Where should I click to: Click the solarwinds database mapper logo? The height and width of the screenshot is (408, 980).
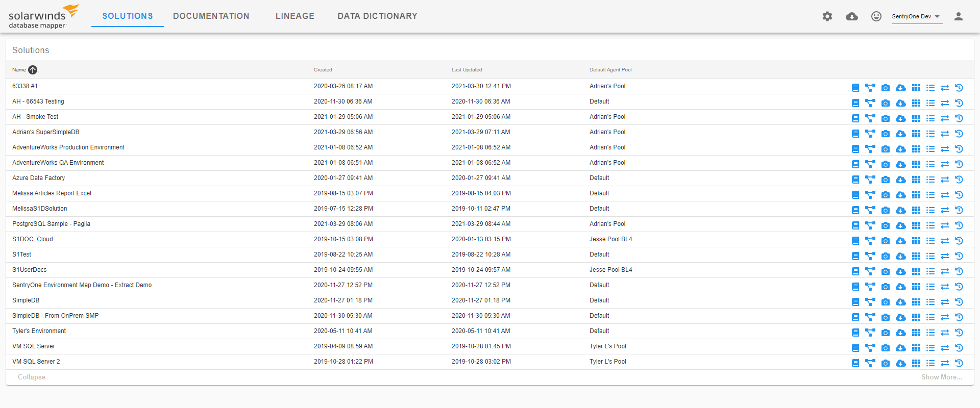pos(43,16)
